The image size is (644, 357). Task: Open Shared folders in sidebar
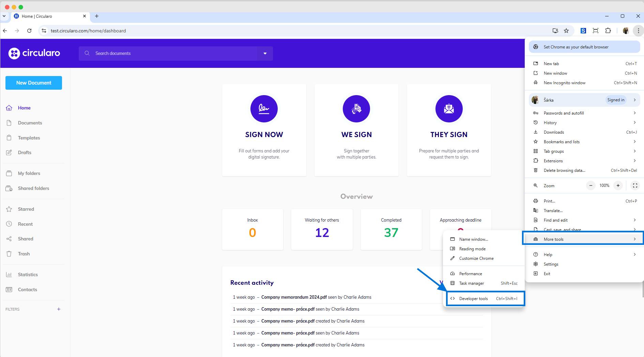point(33,188)
